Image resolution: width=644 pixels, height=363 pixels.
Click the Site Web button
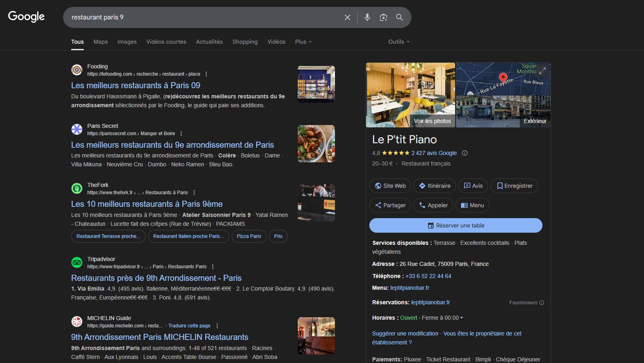point(390,186)
